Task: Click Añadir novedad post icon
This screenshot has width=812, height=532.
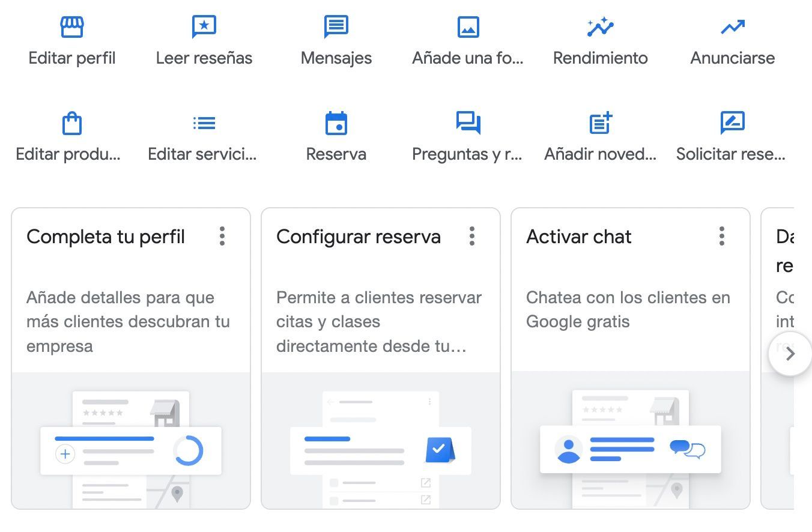Action: click(600, 124)
